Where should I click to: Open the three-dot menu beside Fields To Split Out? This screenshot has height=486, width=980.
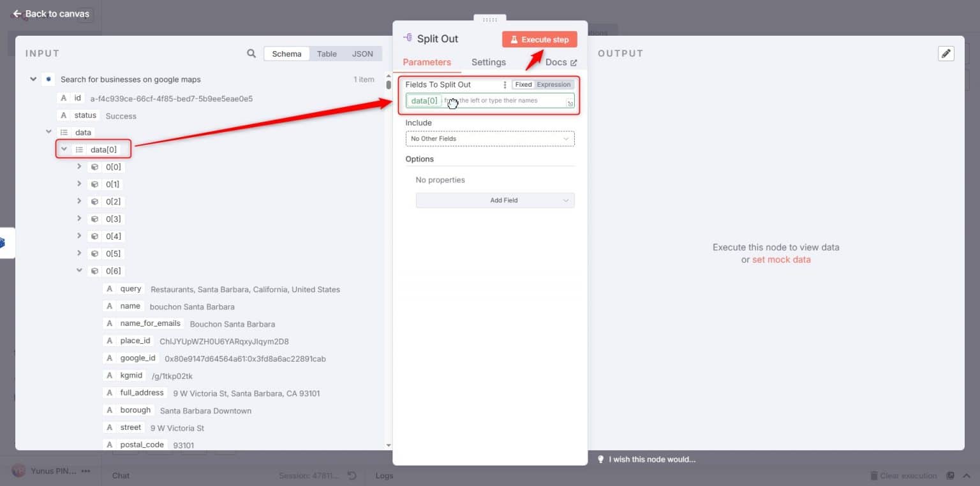pyautogui.click(x=505, y=84)
